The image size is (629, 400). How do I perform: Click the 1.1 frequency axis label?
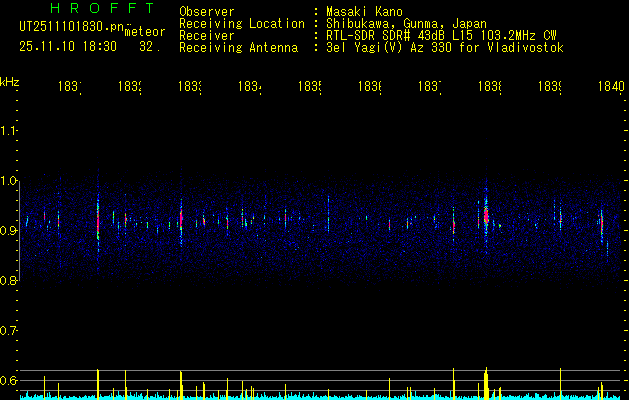point(8,130)
